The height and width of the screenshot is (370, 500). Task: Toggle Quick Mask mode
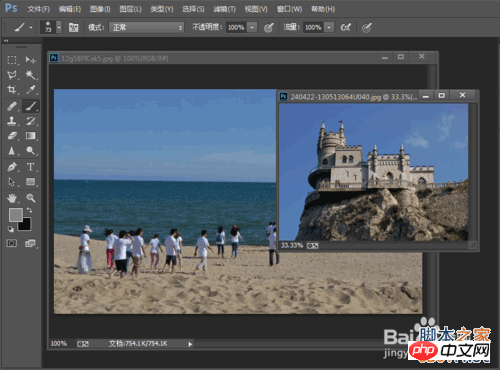(x=12, y=243)
